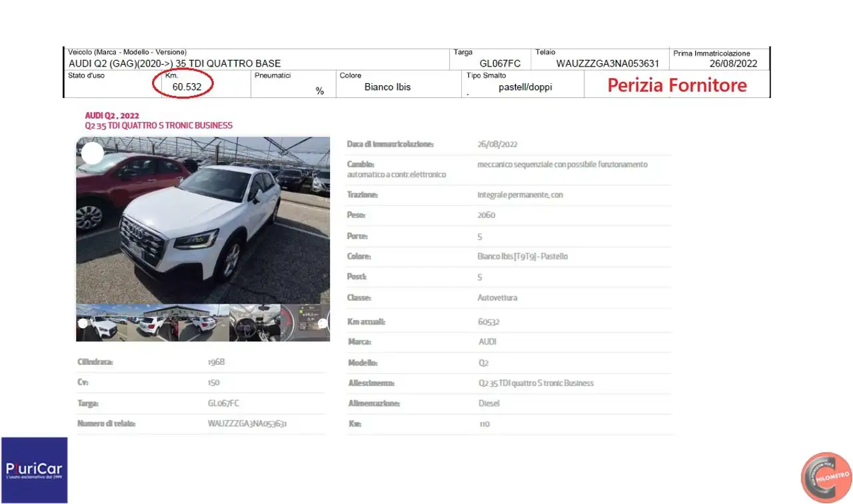Viewport: 853px width, 504px height.
Task: Click the Modello value 'Q2'
Action: click(x=483, y=364)
